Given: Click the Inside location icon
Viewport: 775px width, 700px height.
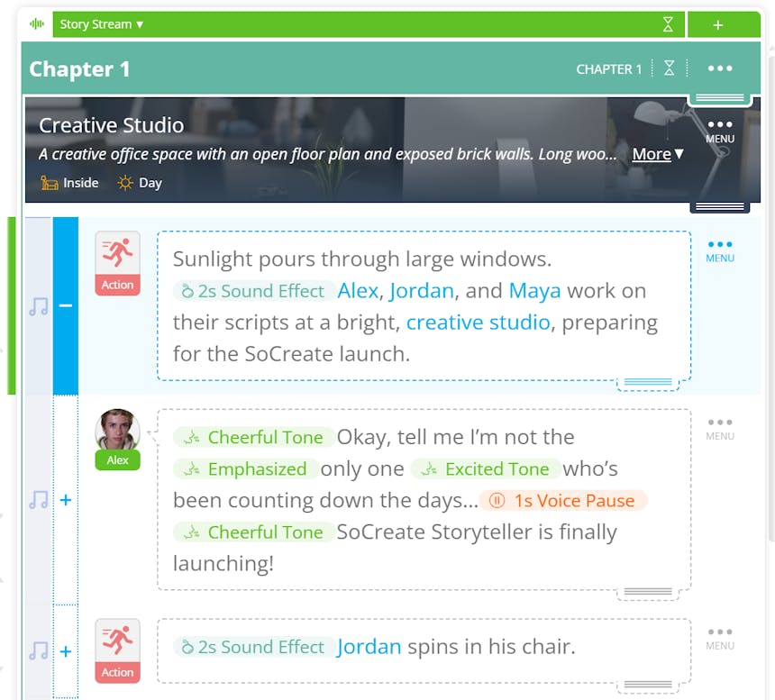Looking at the screenshot, I should [x=49, y=183].
